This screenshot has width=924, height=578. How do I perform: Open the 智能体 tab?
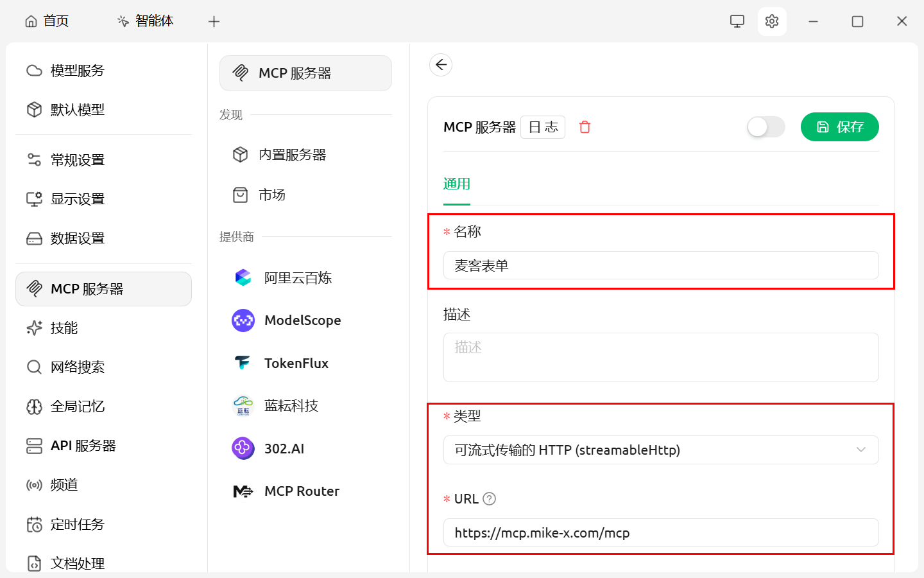coord(146,21)
